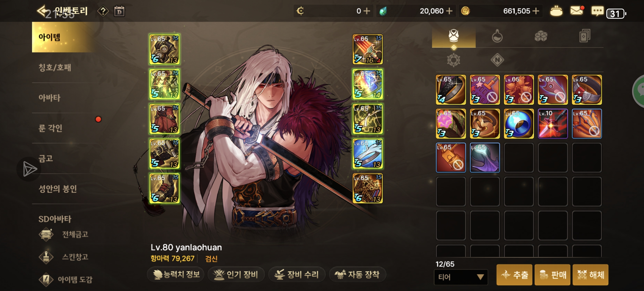
Task: Select the materials cubes tab icon
Action: (x=541, y=36)
